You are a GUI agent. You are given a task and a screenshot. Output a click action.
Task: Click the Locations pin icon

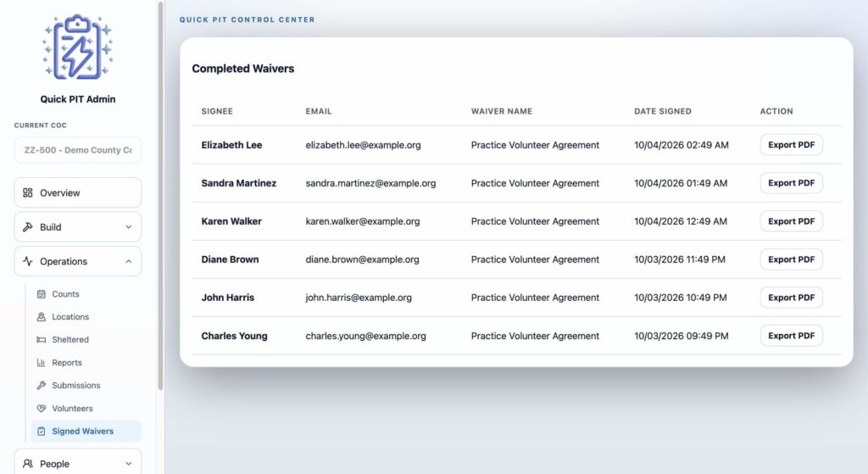[41, 317]
